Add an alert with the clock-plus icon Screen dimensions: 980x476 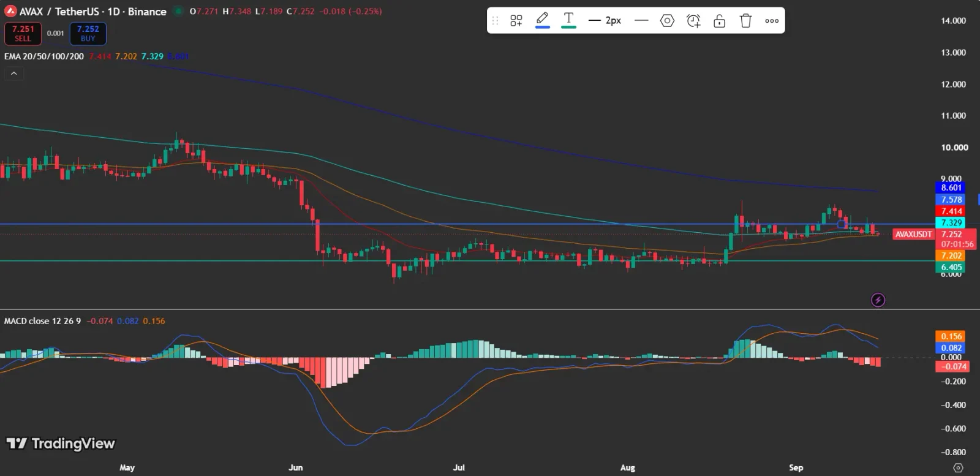pyautogui.click(x=693, y=21)
